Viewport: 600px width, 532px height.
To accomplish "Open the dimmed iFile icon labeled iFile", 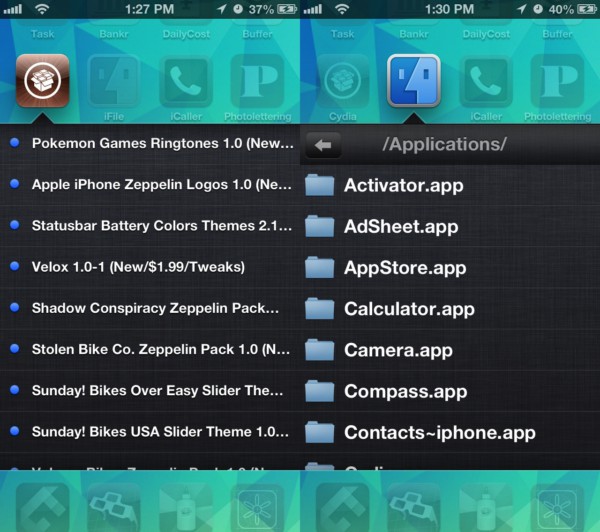I will click(x=114, y=81).
